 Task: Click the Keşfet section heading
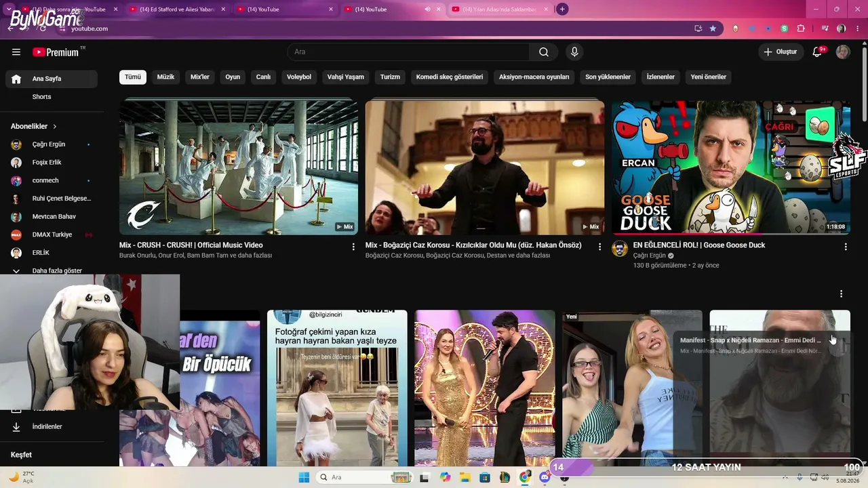21,455
